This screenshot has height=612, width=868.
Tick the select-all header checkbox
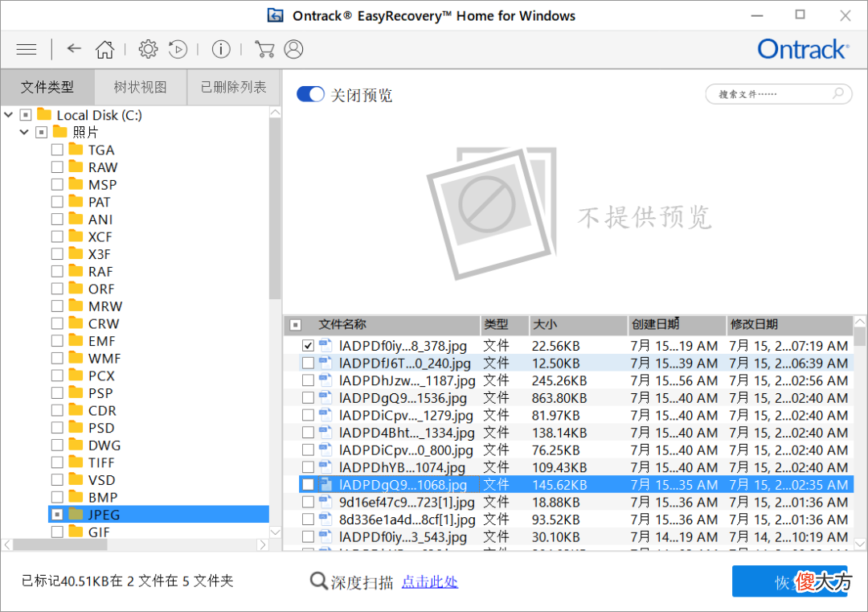pos(296,325)
